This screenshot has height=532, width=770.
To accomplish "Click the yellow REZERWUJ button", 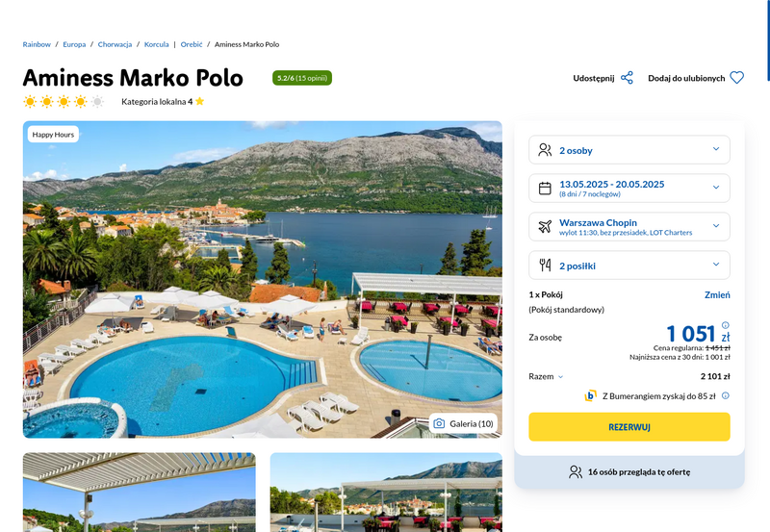I will tap(629, 427).
